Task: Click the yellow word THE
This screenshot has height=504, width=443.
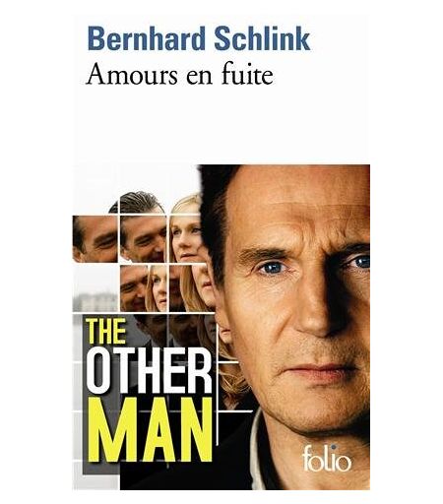Action: point(105,331)
